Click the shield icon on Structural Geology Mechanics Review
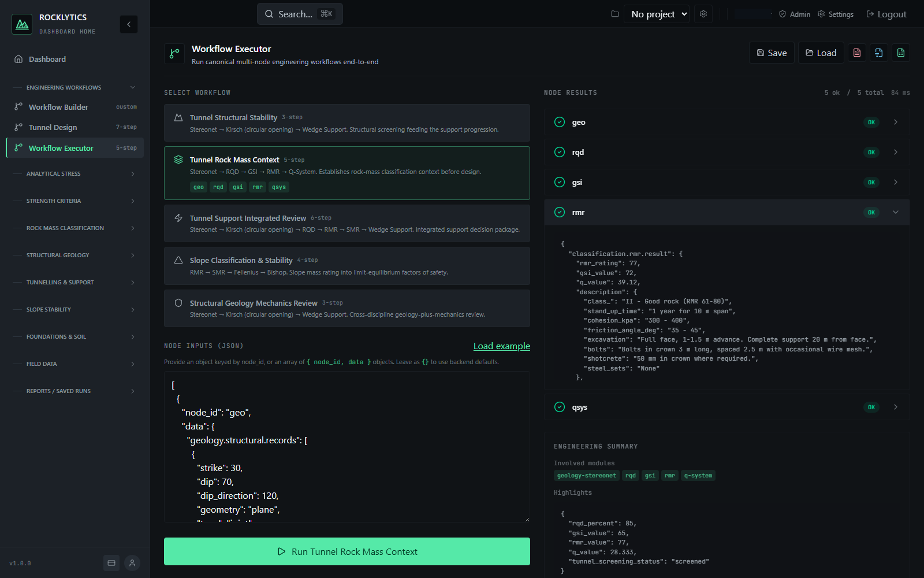The image size is (924, 578). pos(178,303)
